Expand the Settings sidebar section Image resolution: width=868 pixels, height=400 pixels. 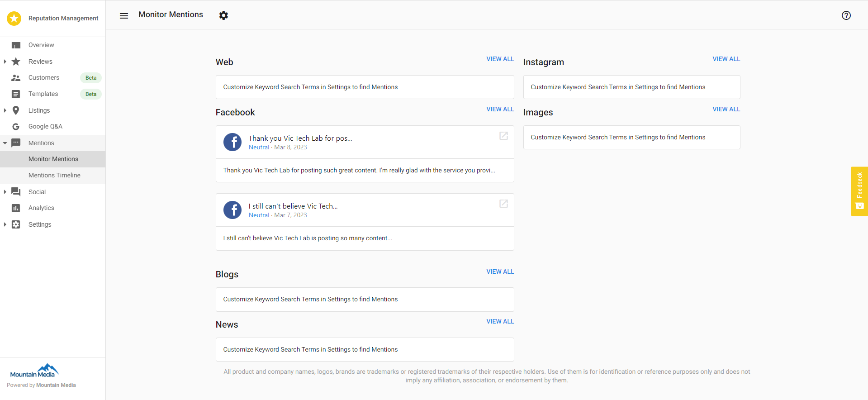[x=5, y=224]
